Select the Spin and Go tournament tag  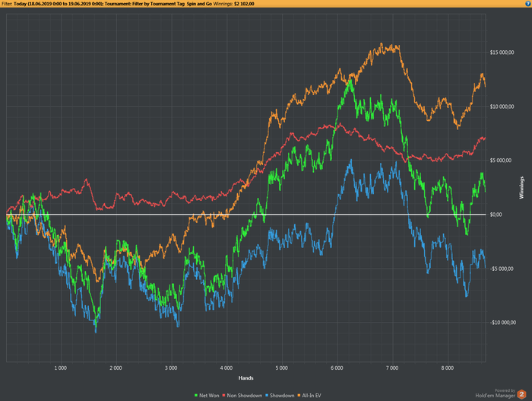click(201, 5)
